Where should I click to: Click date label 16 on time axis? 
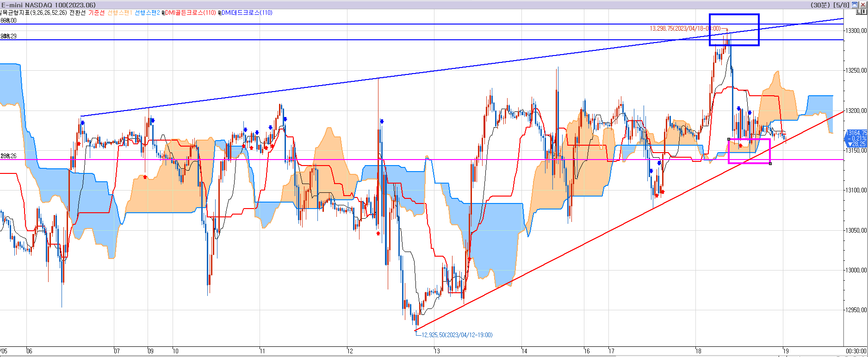click(x=587, y=351)
